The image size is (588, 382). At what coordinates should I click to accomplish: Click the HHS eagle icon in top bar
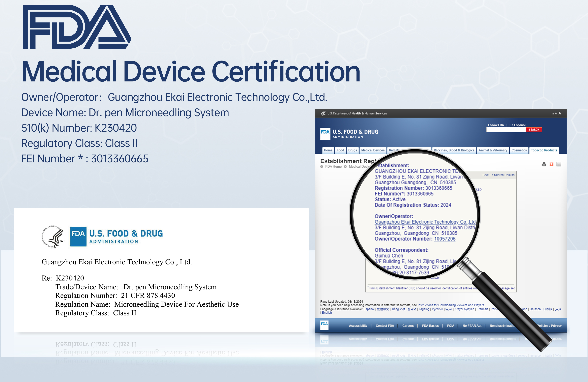[323, 113]
